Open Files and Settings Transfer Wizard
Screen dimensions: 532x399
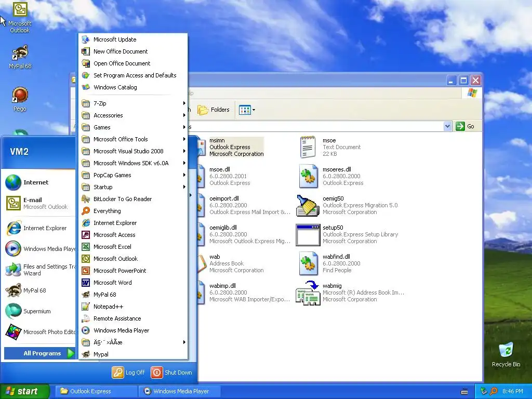[x=39, y=270]
